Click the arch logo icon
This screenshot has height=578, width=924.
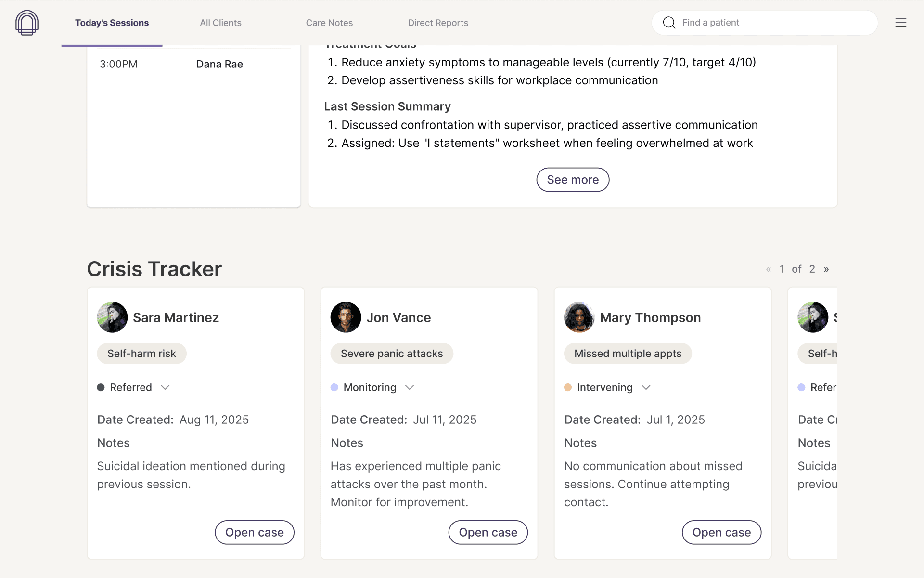27,23
